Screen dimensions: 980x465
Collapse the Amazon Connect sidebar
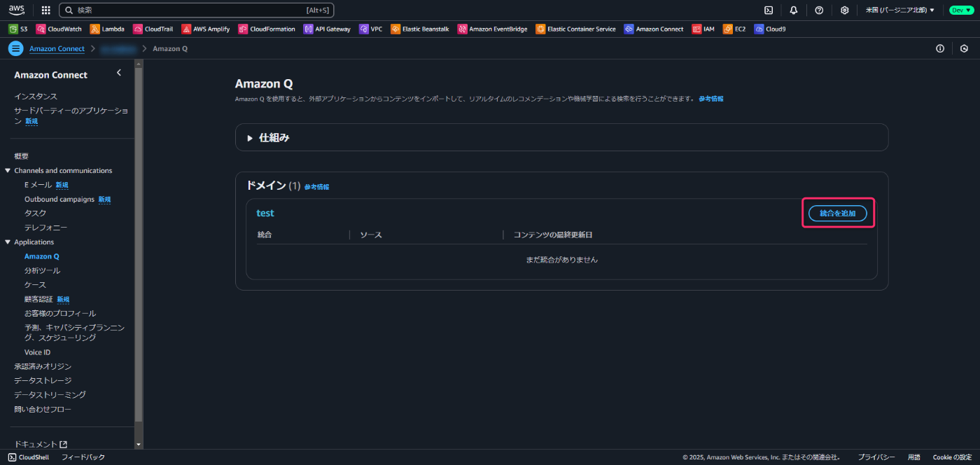pos(119,73)
